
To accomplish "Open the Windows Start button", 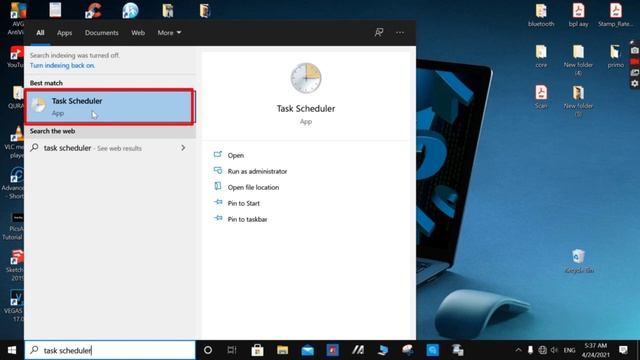I will tap(12, 350).
